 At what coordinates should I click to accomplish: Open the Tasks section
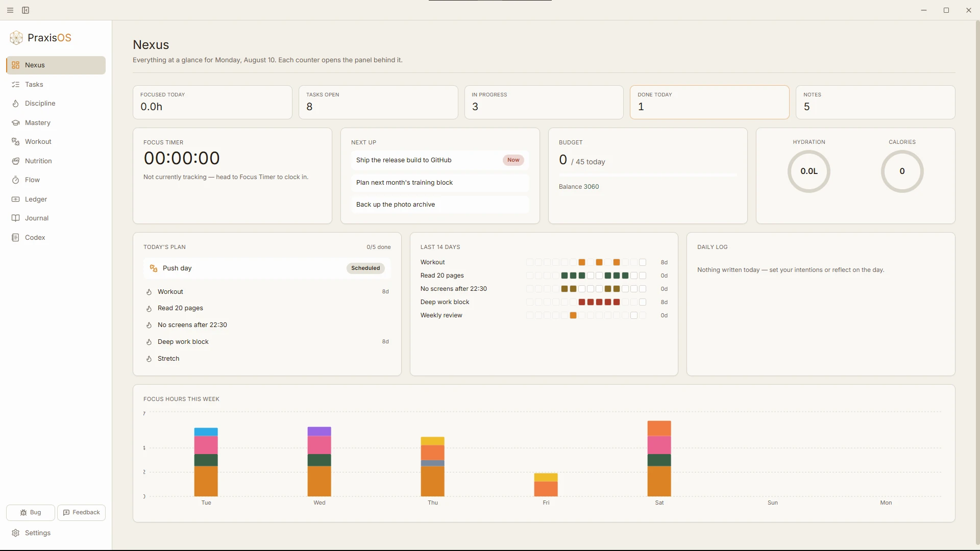[x=56, y=85]
